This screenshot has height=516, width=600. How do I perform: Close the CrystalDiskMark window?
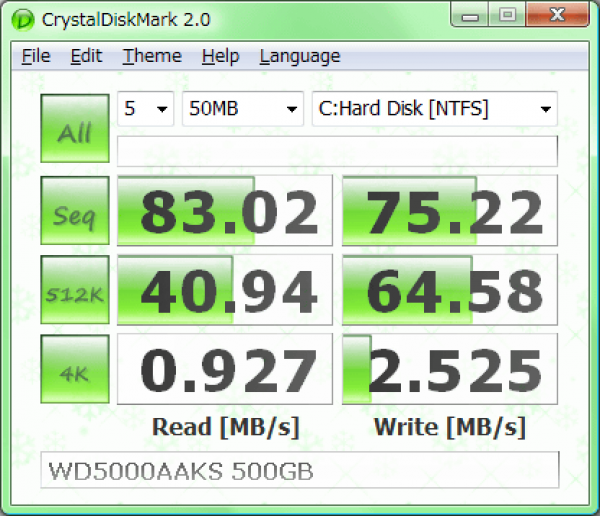558,15
